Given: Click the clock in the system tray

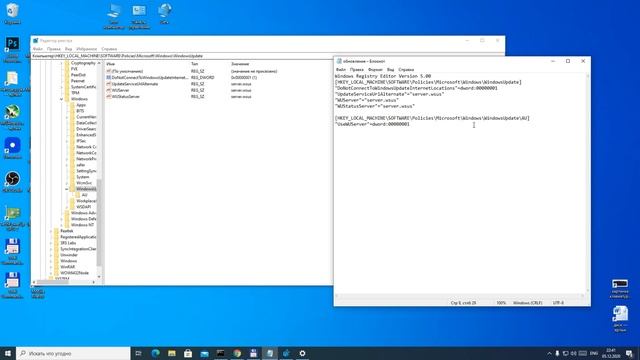Looking at the screenshot, I should pyautogui.click(x=611, y=353).
